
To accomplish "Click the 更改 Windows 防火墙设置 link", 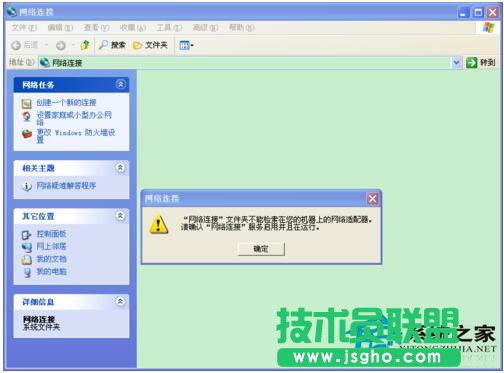I will coord(76,136).
